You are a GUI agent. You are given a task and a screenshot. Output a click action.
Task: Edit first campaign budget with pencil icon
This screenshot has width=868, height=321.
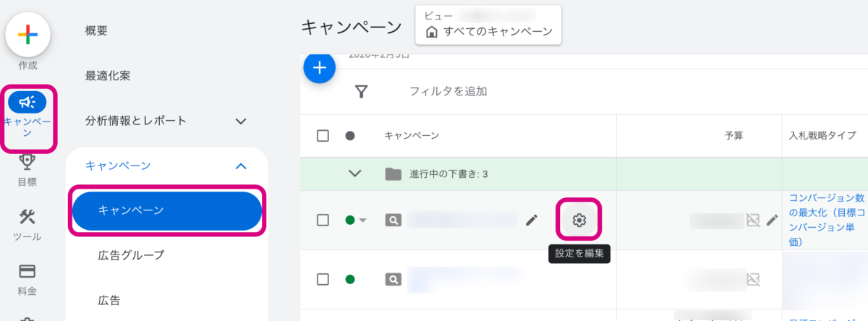click(x=772, y=221)
